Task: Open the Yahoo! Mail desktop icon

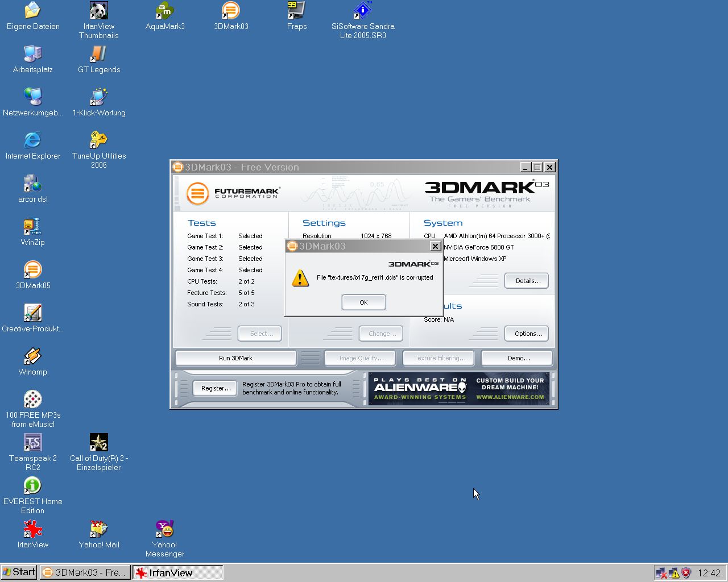Action: pos(99,534)
